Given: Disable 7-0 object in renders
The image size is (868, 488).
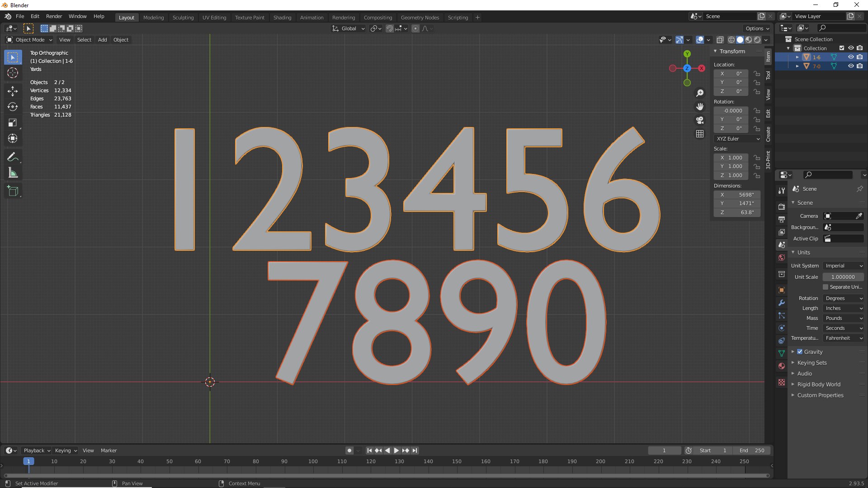Looking at the screenshot, I should coord(860,66).
